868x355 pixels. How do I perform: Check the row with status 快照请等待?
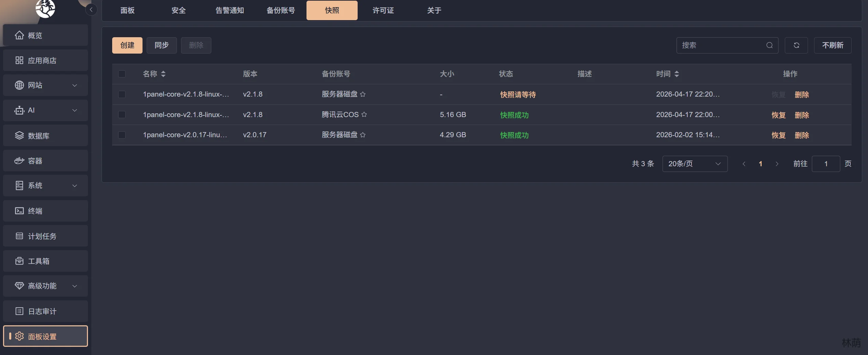pos(122,94)
